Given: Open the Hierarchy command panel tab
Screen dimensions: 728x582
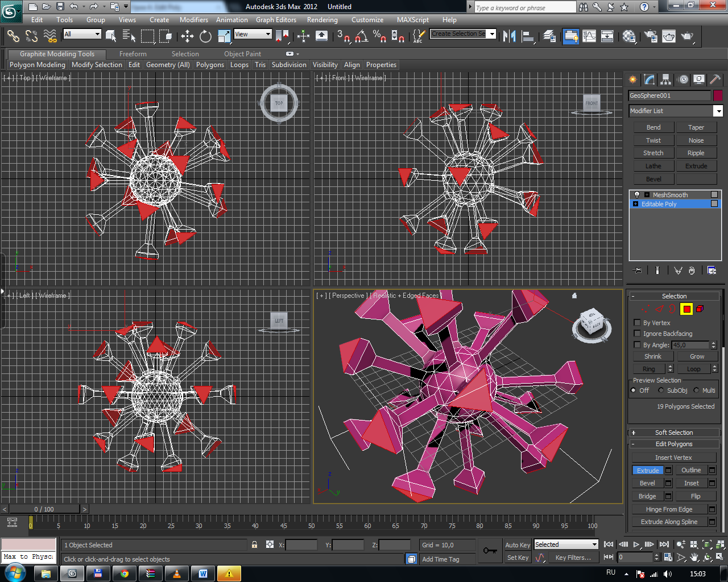Looking at the screenshot, I should click(666, 80).
